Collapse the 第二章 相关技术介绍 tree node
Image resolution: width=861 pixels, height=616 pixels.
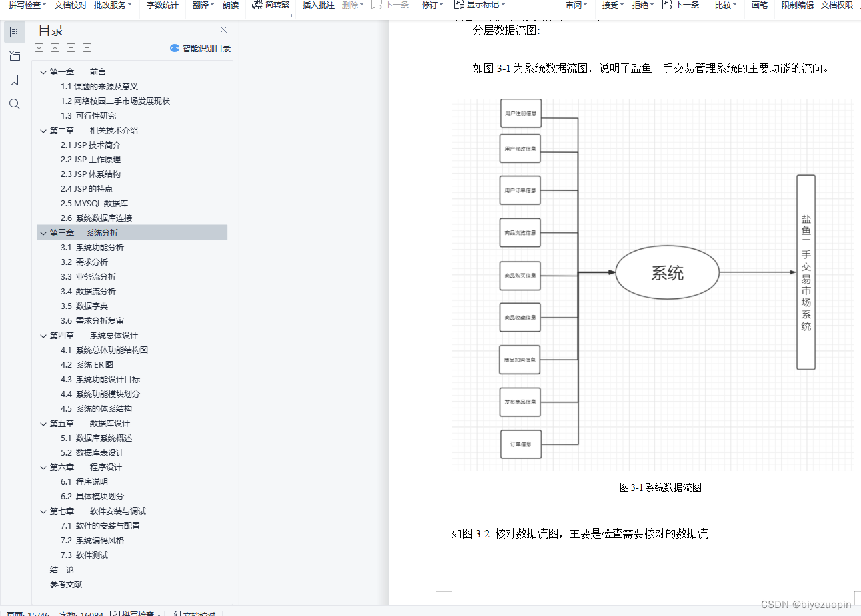click(43, 131)
